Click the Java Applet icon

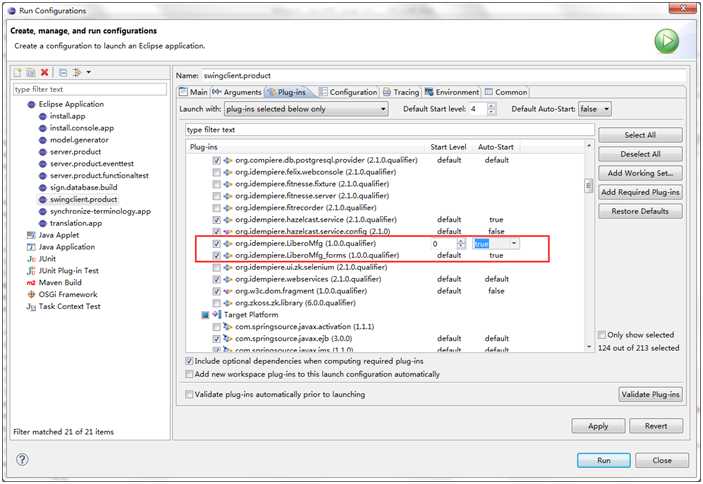(x=31, y=235)
